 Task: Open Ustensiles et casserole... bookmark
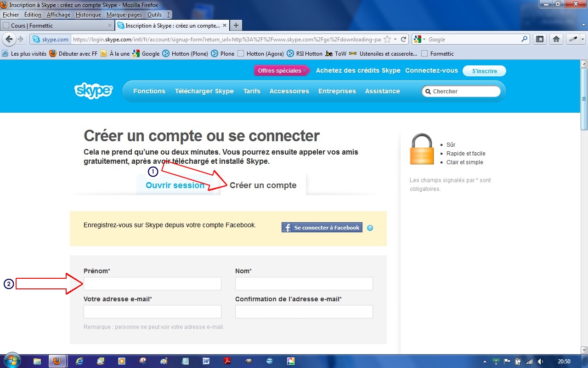(x=384, y=53)
